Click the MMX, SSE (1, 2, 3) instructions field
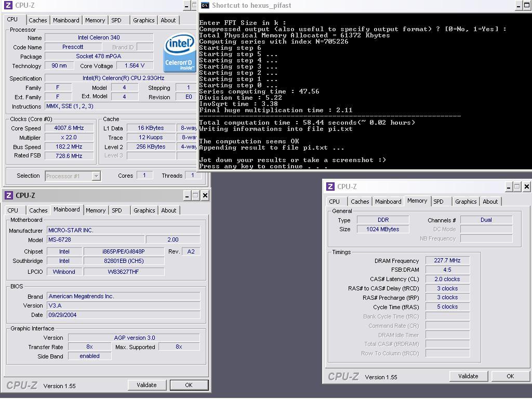The height and width of the screenshot is (399, 532). pyautogui.click(x=121, y=106)
